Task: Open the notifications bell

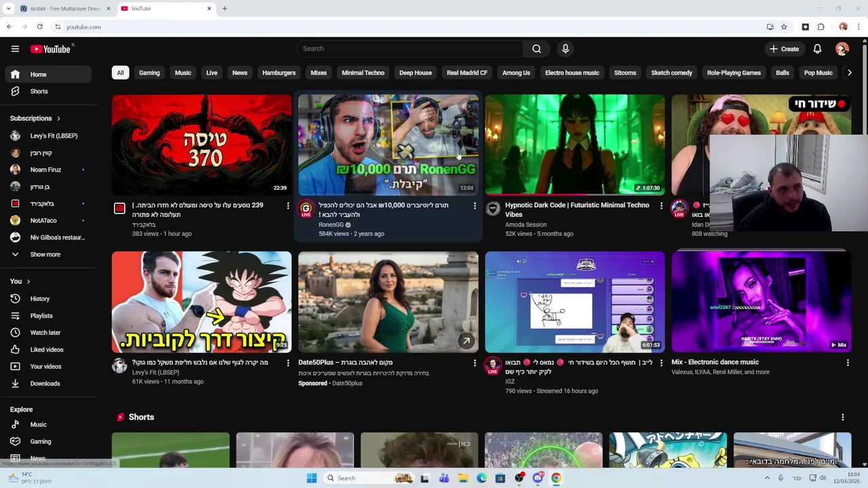Action: (x=817, y=49)
